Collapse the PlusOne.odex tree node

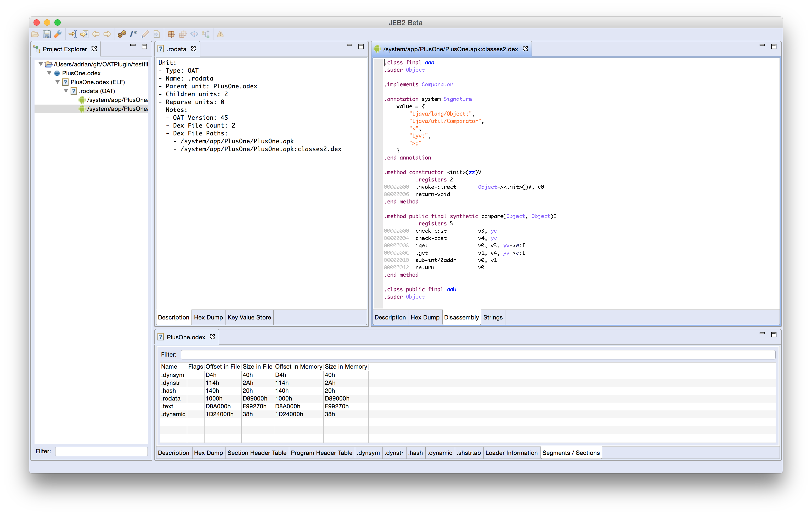click(49, 73)
